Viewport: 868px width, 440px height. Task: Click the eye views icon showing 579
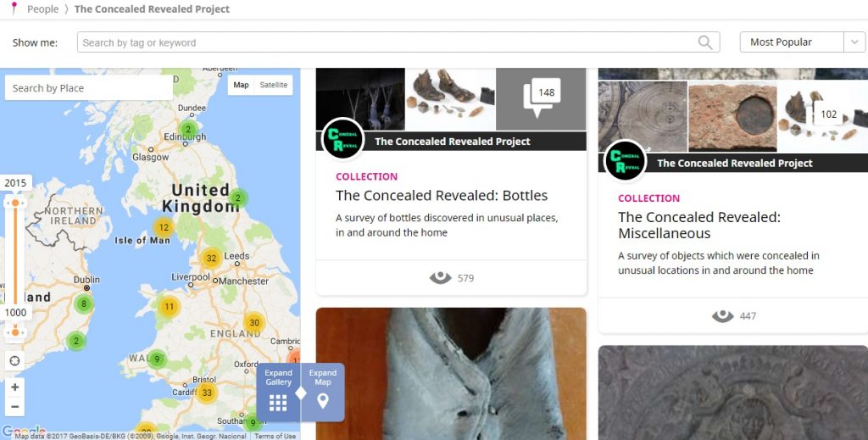click(440, 278)
